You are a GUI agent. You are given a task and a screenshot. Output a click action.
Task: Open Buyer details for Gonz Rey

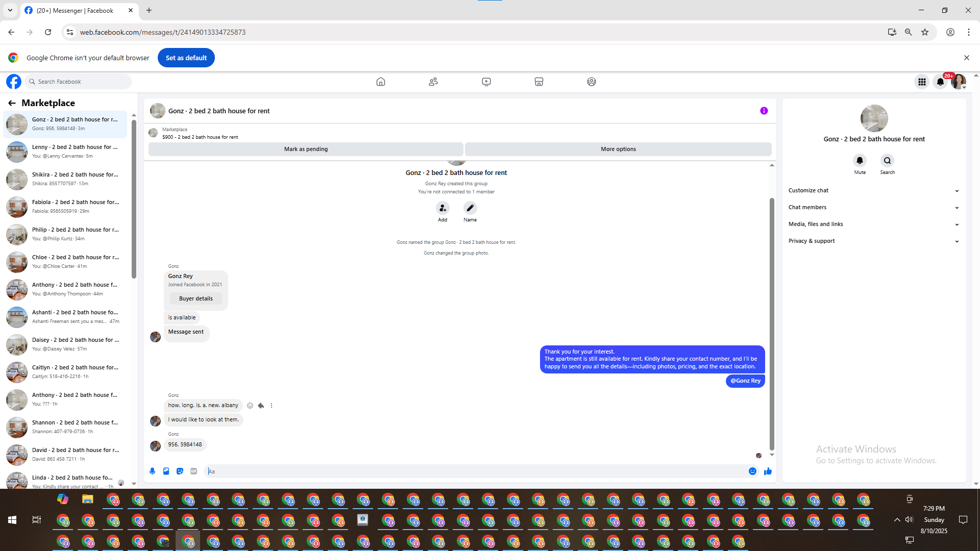pyautogui.click(x=195, y=298)
